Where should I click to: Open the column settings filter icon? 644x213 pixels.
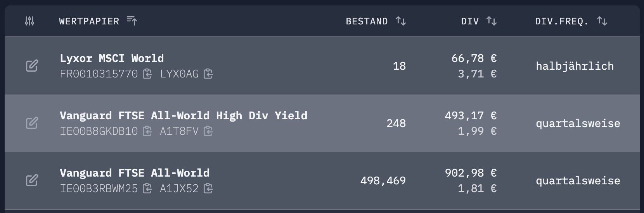[x=29, y=21]
